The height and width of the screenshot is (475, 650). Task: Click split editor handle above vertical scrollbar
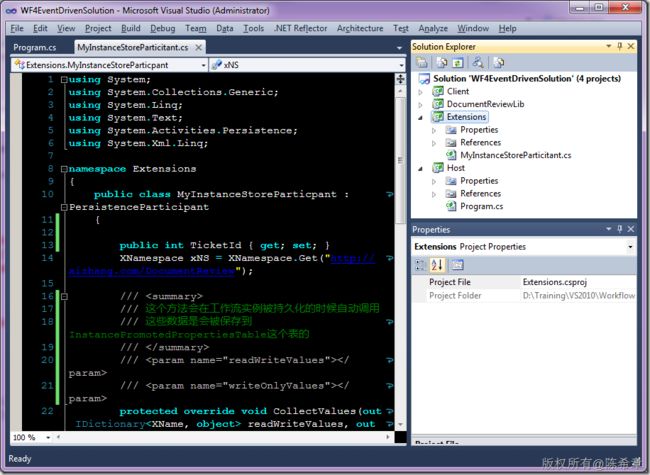tap(400, 79)
